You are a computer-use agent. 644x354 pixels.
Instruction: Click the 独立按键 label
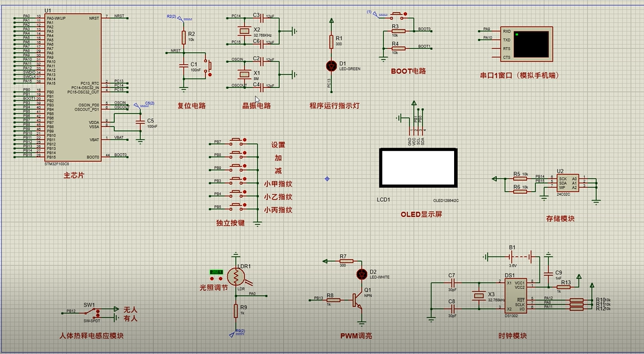tap(230, 223)
